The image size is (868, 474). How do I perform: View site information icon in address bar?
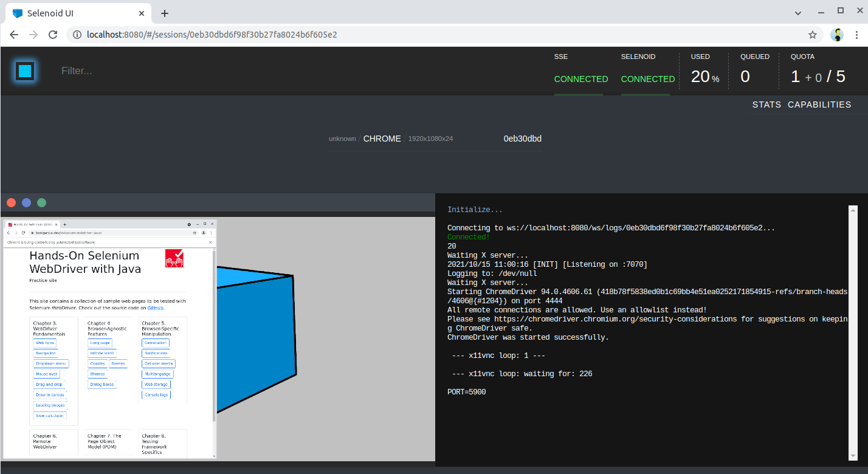[77, 35]
